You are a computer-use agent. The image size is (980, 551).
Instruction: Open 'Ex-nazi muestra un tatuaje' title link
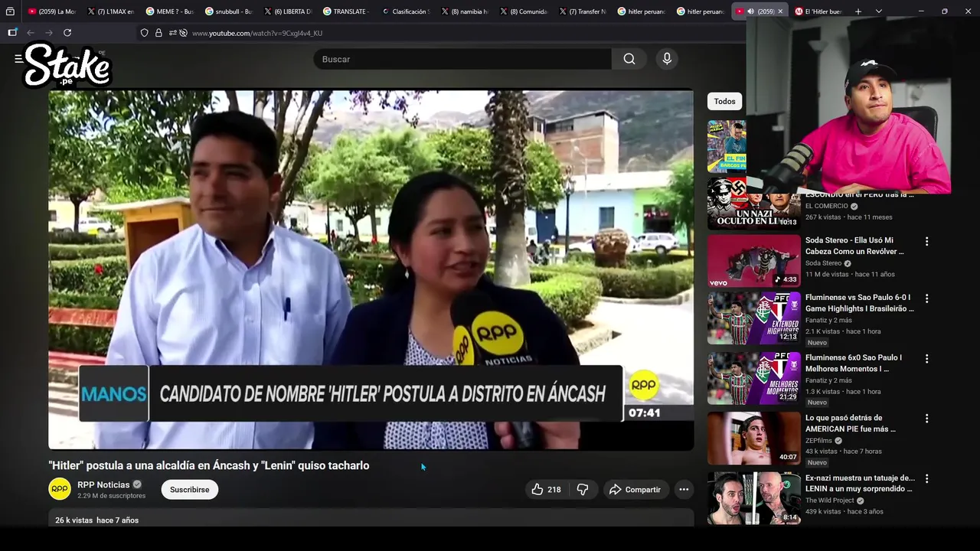[860, 483]
